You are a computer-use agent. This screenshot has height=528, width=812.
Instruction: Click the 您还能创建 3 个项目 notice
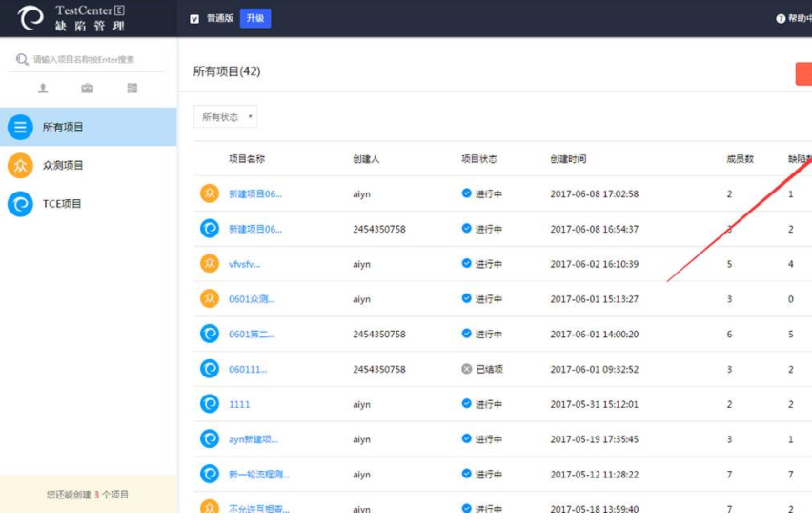(x=88, y=495)
